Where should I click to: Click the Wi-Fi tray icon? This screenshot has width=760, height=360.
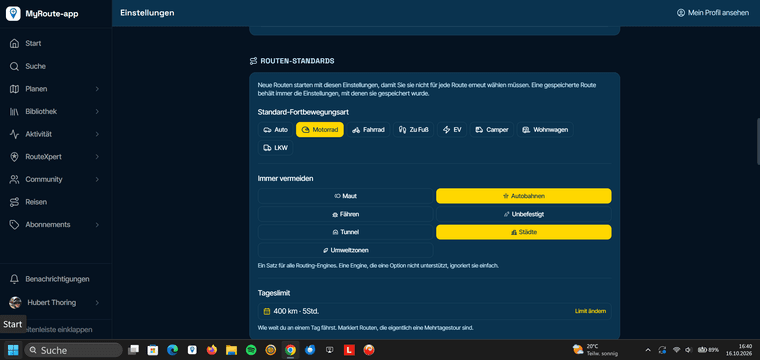pyautogui.click(x=676, y=350)
